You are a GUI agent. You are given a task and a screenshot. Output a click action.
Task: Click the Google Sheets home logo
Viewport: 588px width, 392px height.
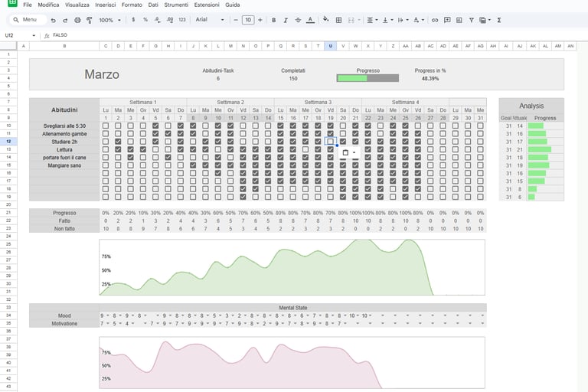coord(12,3)
